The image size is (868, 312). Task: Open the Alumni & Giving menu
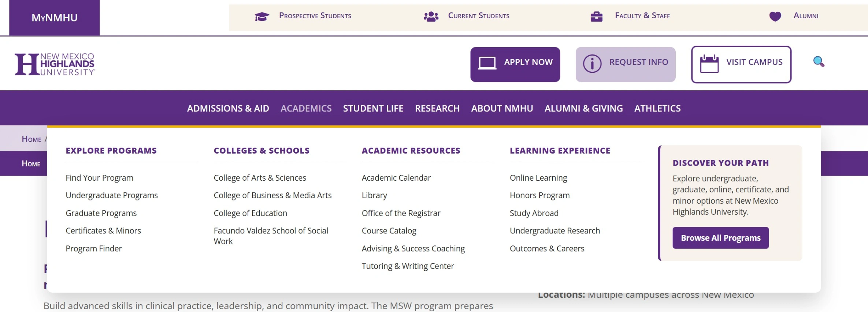(x=584, y=109)
